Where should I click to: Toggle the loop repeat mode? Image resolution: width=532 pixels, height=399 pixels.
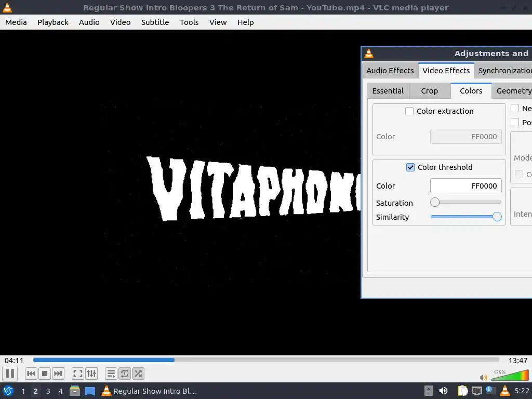[125, 374]
